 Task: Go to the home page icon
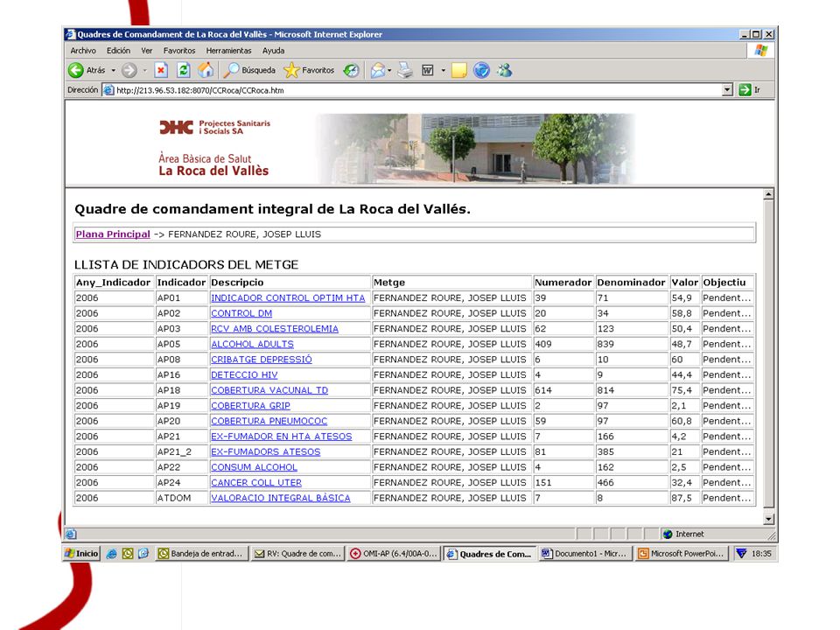[205, 70]
